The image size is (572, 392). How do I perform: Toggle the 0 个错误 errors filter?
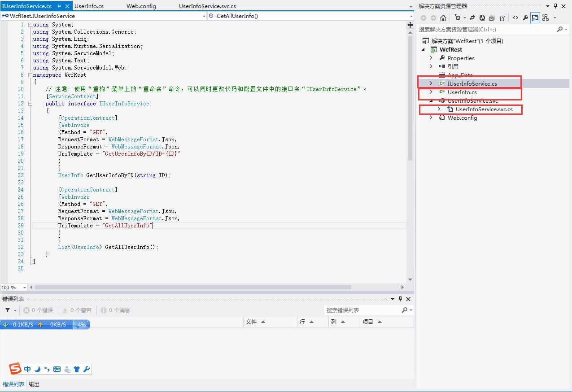click(x=39, y=310)
